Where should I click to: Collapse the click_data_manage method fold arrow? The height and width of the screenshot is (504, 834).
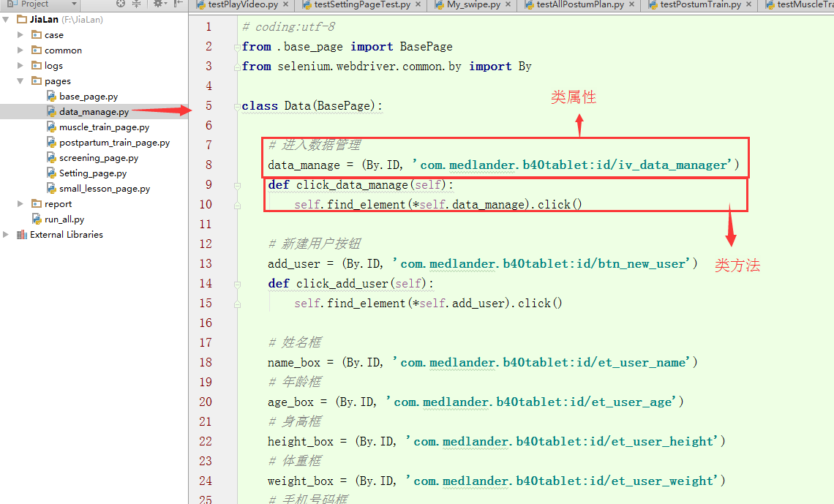237,184
